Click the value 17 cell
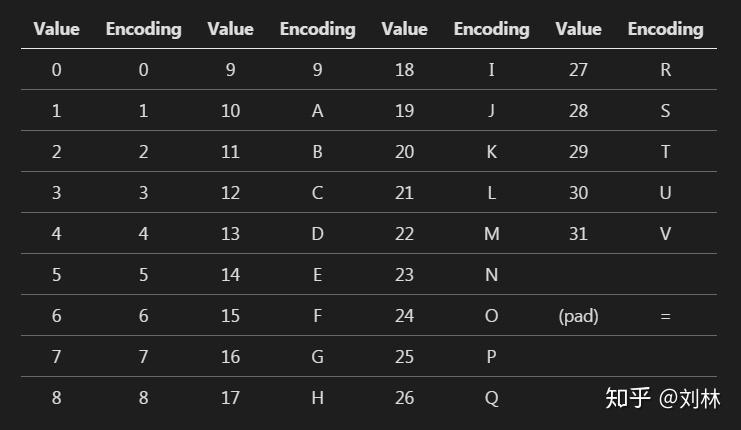 [230, 398]
